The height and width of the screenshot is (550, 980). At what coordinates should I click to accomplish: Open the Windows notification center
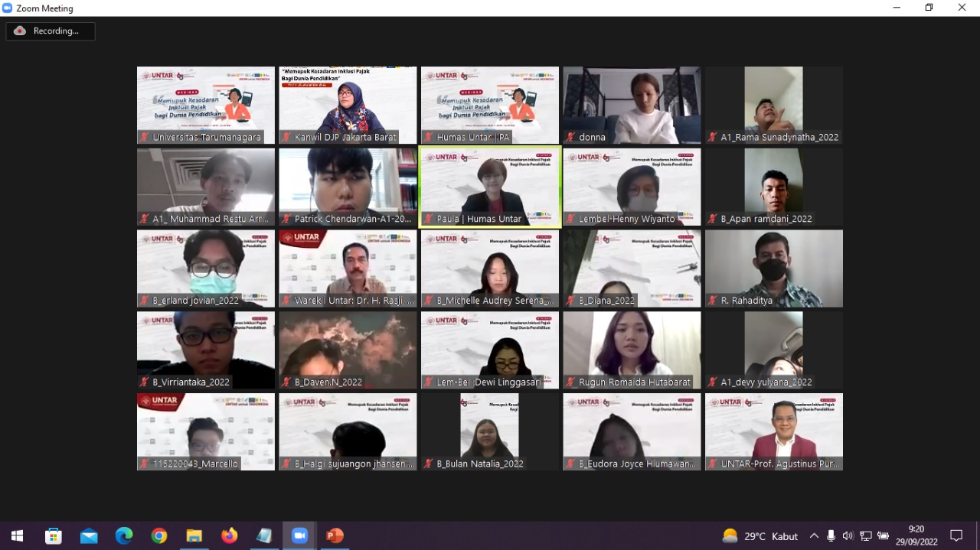point(956,535)
